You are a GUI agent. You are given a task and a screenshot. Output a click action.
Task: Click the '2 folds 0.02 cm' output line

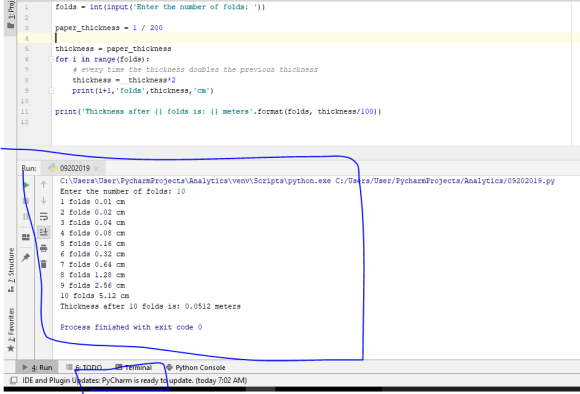click(92, 212)
